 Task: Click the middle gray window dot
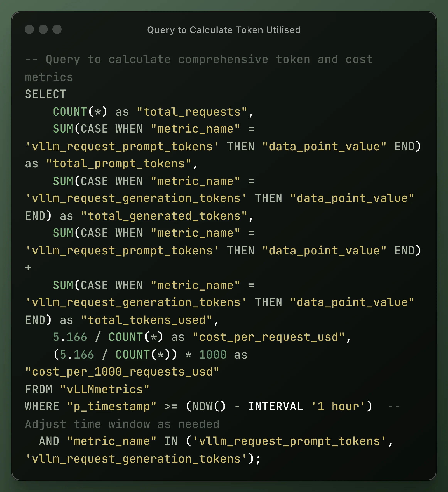coord(43,29)
